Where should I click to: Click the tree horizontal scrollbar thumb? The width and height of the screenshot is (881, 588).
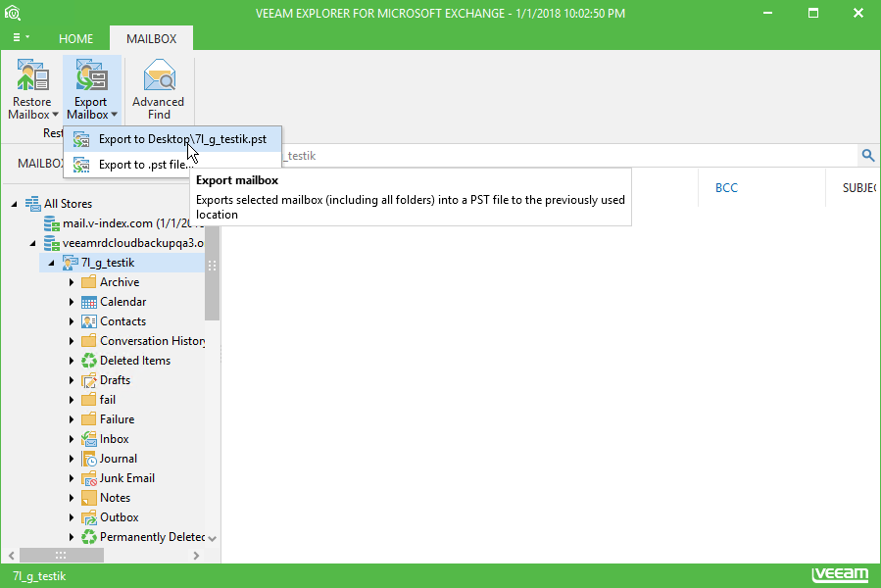click(x=62, y=556)
